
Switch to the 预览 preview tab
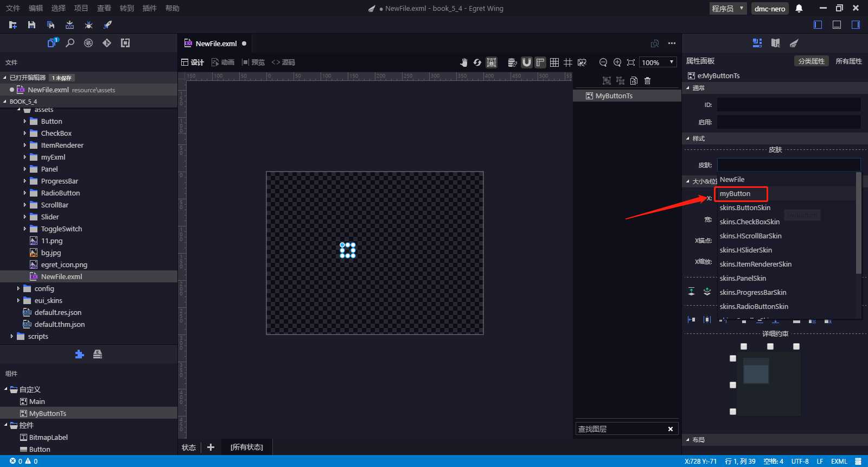point(253,62)
